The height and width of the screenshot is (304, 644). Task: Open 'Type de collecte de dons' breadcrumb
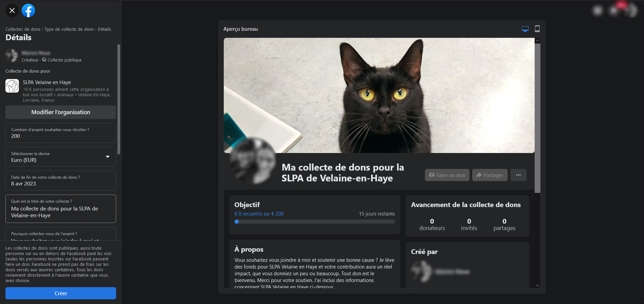[x=69, y=29]
